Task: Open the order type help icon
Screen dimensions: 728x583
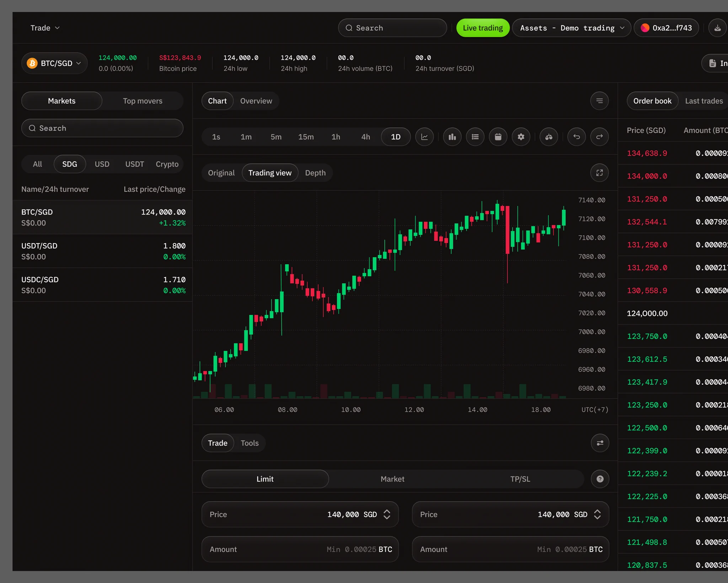Action: point(600,479)
